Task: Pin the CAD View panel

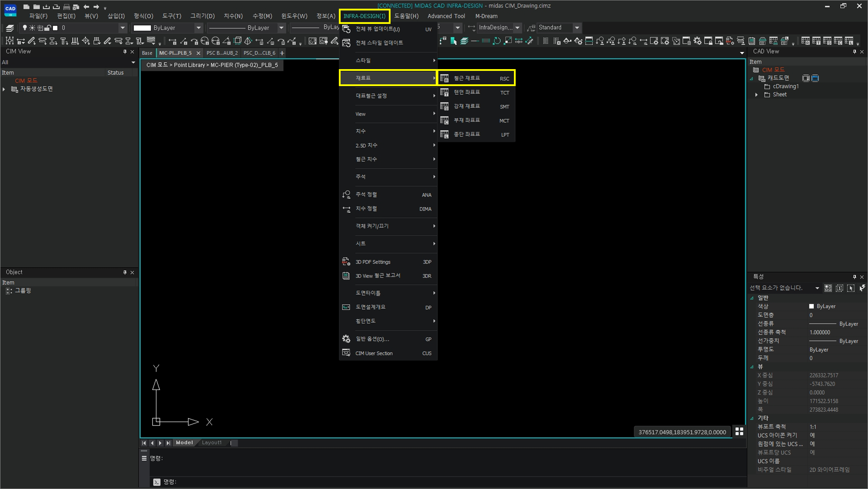Action: click(855, 52)
